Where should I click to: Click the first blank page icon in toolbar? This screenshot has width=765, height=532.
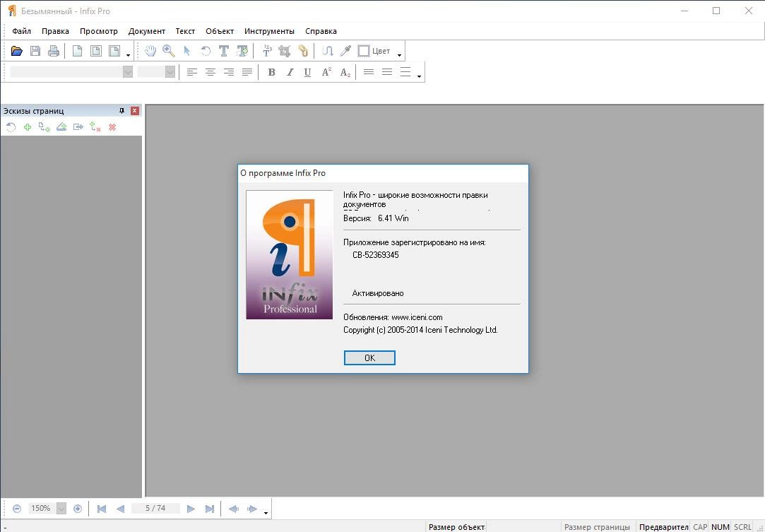tap(77, 51)
